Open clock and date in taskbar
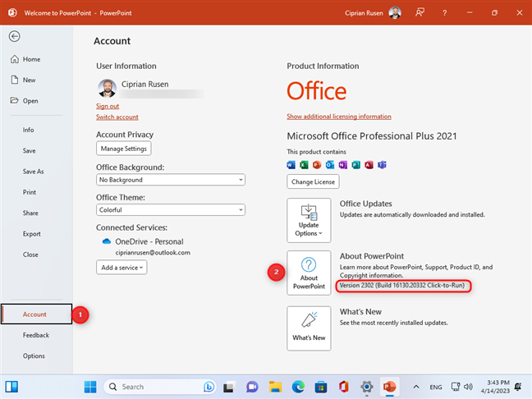532x399 pixels. pos(495,387)
